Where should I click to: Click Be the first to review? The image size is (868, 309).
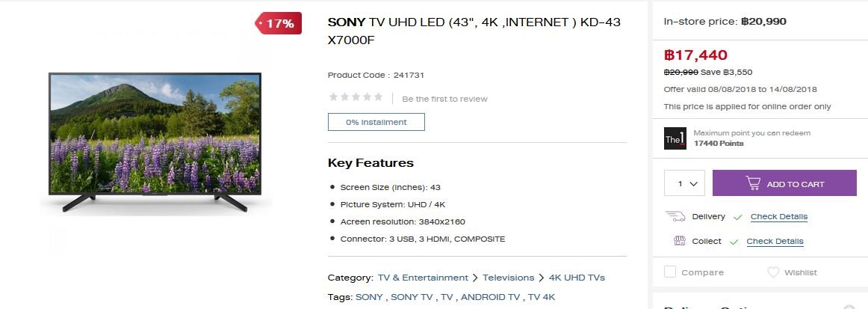tap(444, 99)
